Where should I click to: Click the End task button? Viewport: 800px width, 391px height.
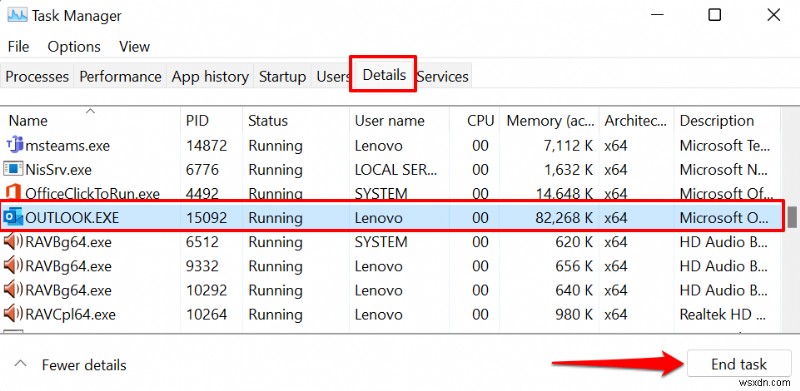[x=739, y=364]
